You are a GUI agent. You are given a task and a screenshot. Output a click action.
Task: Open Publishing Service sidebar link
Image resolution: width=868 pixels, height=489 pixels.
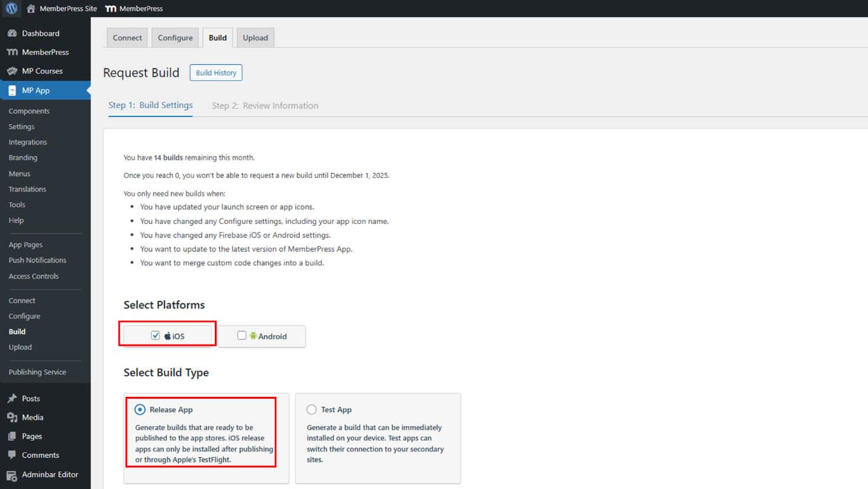point(37,372)
